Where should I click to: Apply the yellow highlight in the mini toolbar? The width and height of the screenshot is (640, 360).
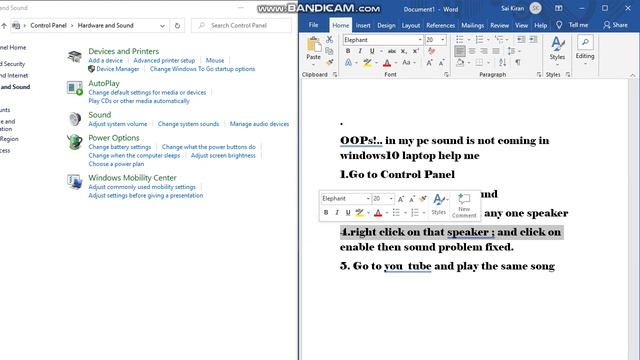(x=359, y=212)
